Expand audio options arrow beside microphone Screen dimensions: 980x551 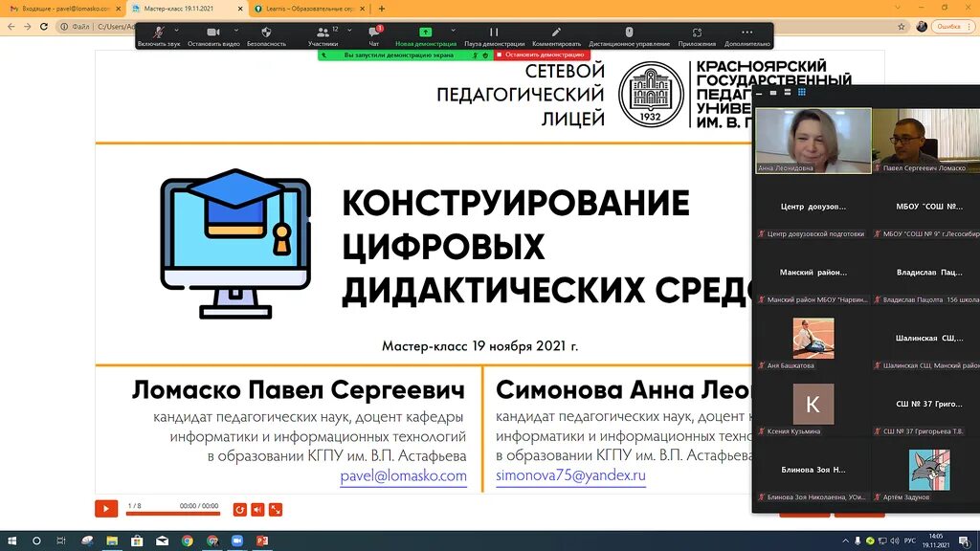coord(176,30)
